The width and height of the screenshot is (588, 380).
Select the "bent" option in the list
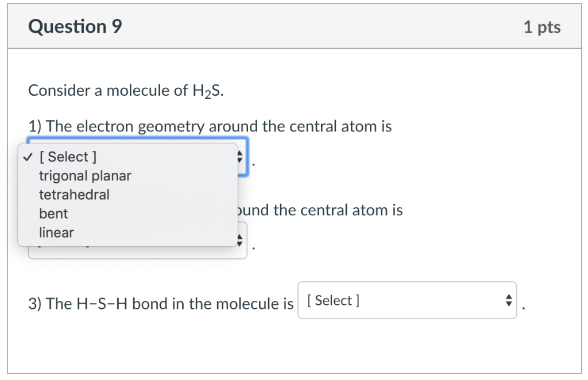point(53,214)
